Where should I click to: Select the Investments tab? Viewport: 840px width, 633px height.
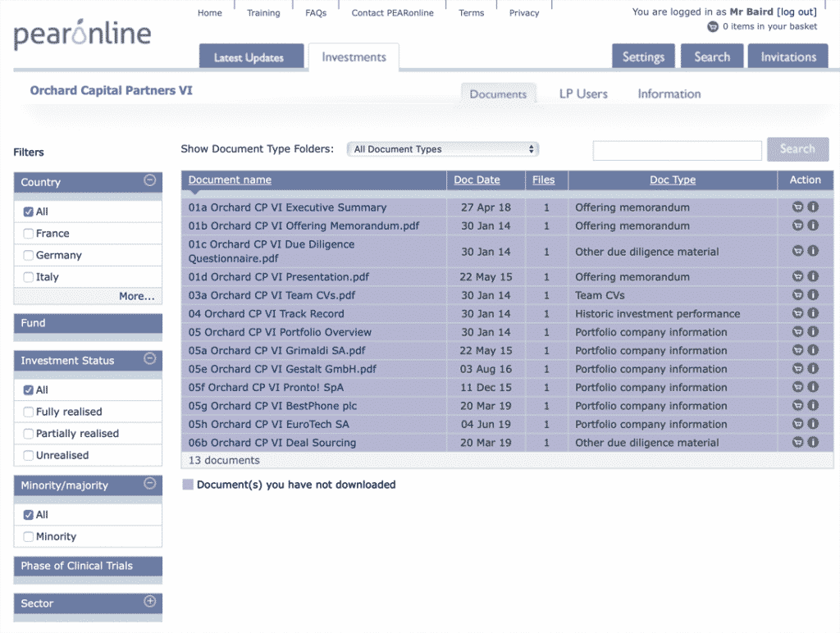point(354,57)
